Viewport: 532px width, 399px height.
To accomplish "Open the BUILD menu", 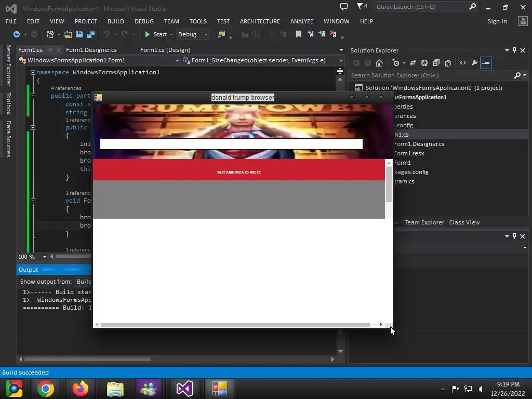I will (x=116, y=21).
